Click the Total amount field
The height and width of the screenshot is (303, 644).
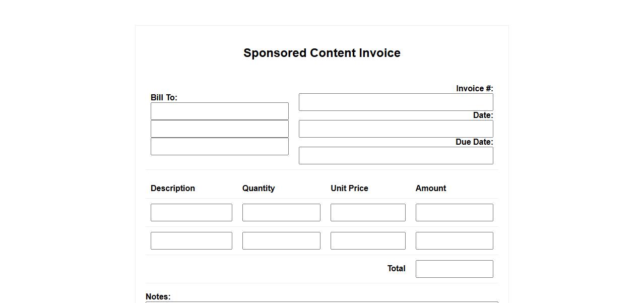coord(454,269)
